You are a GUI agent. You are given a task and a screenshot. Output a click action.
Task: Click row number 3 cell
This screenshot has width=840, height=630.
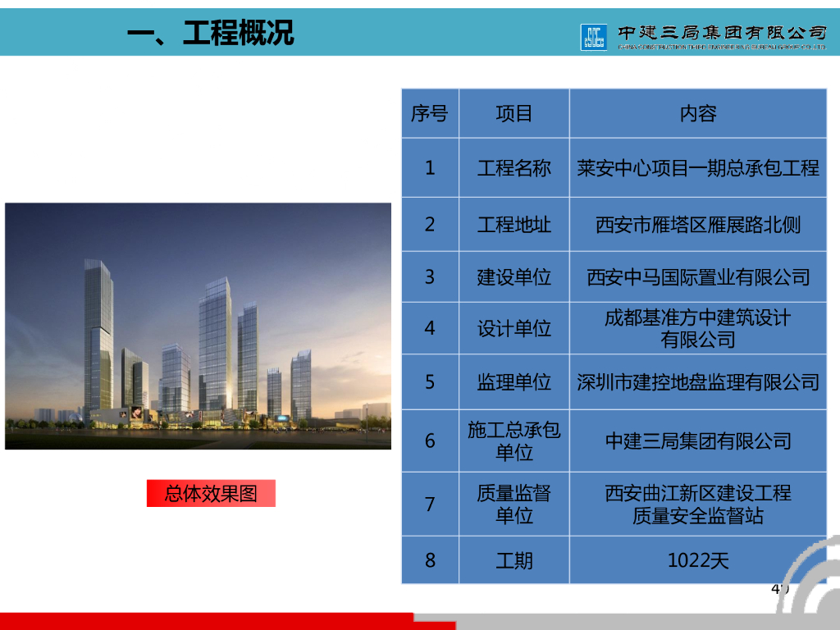click(430, 277)
